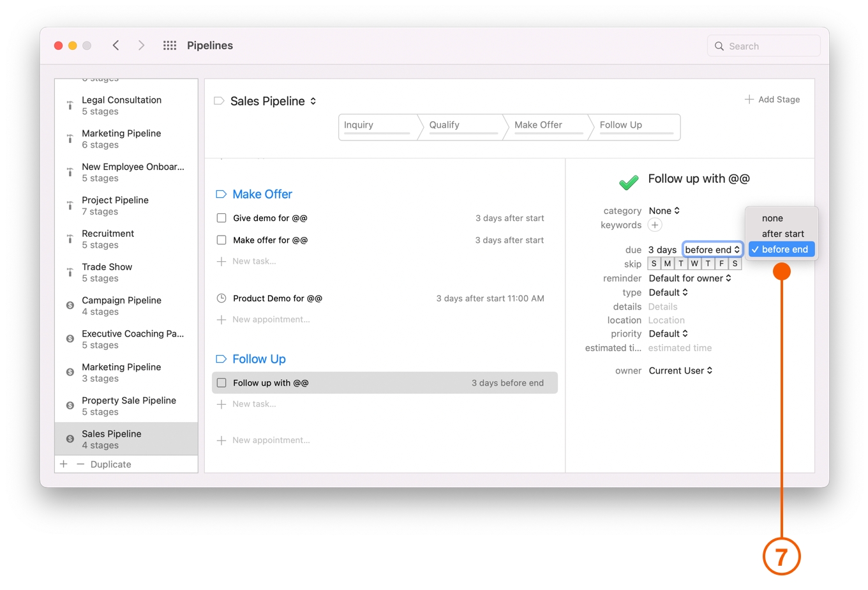Select none from the due popup menu

772,218
